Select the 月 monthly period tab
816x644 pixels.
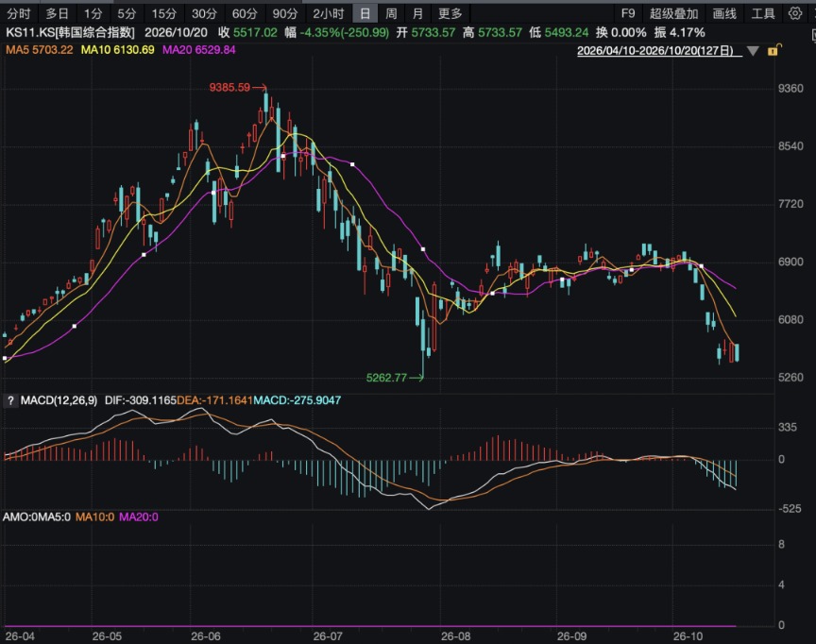click(417, 13)
